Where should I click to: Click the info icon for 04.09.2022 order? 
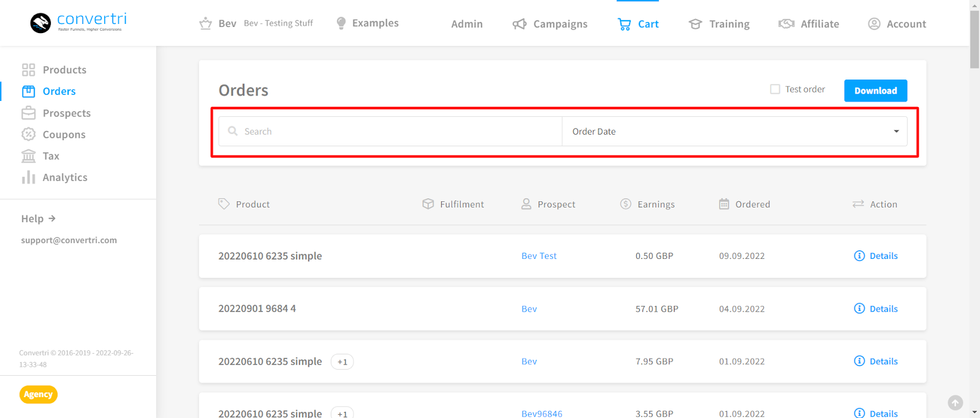(859, 308)
